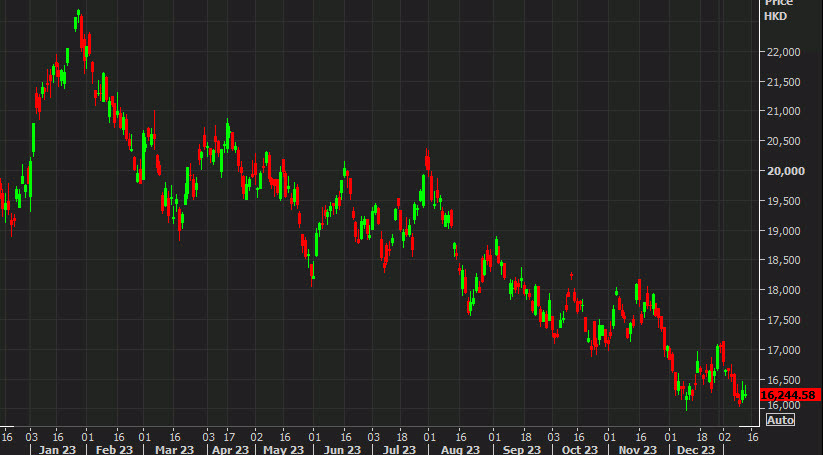Screen dimensions: 823x455
Task: Click the 22,000 price axis label
Action: click(786, 52)
